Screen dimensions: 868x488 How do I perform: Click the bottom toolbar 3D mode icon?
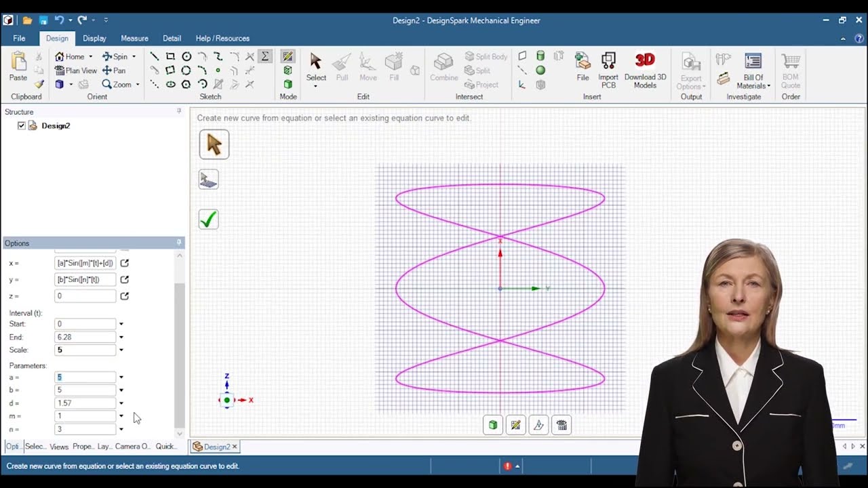[x=493, y=425]
